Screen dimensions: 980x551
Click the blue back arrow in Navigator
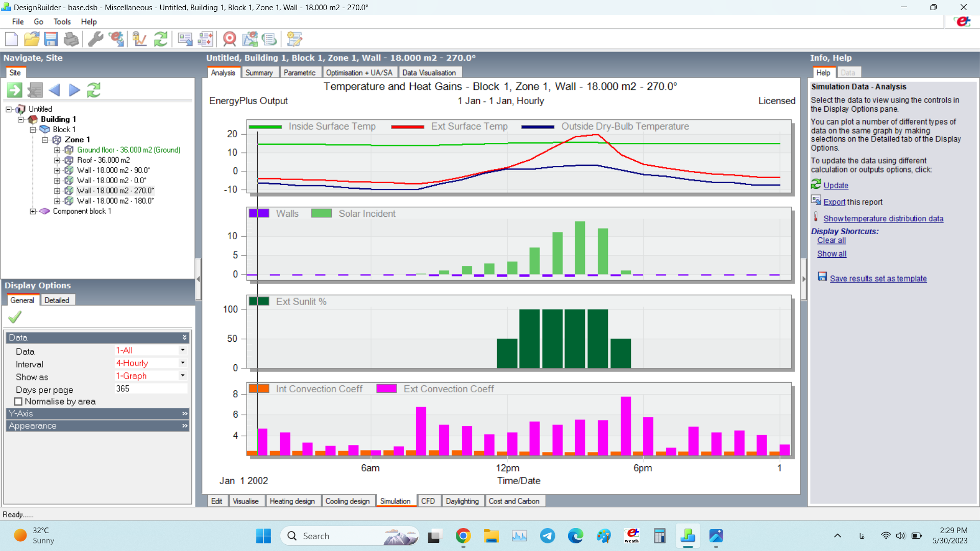pos(55,90)
